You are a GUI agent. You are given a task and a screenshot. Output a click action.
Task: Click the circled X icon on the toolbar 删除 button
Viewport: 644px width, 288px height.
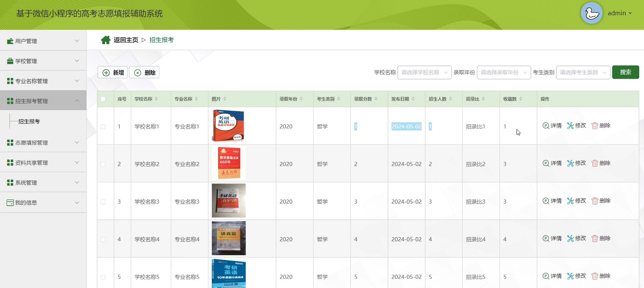[138, 73]
